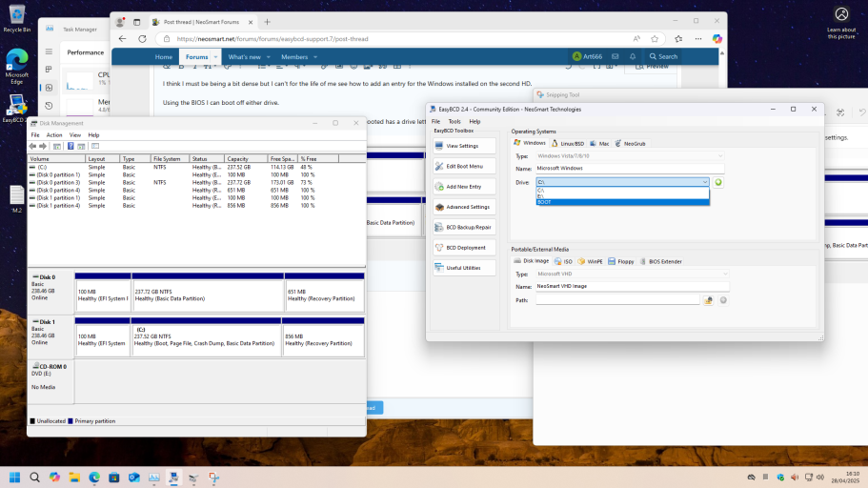The width and height of the screenshot is (868, 488).
Task: Expand the What's new dropdown arrow
Action: (x=269, y=57)
